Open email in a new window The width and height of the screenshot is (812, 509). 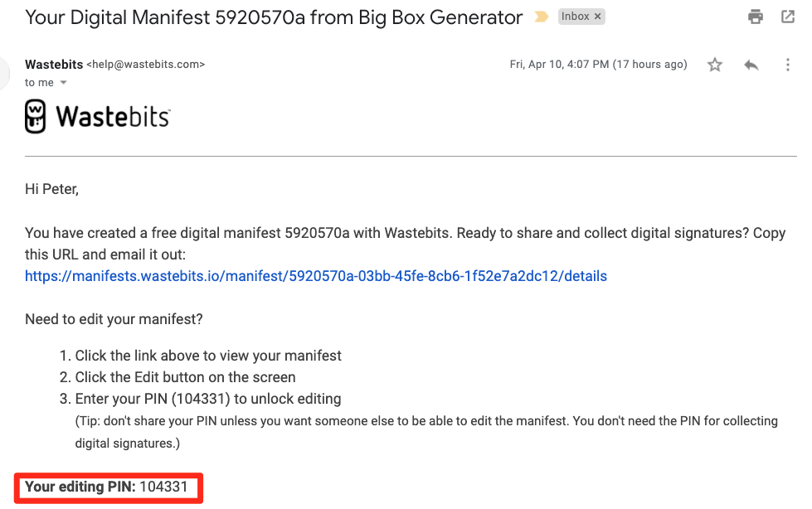tap(788, 17)
